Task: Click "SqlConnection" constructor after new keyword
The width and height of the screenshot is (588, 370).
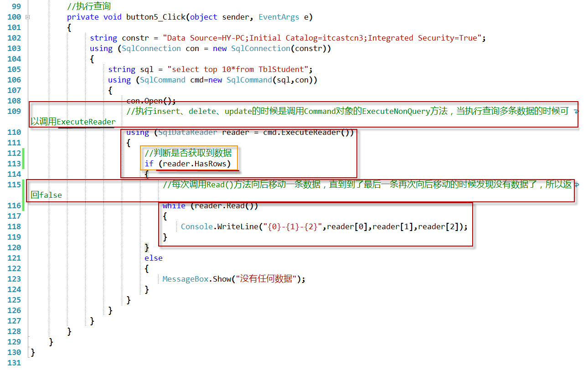Action: (261, 48)
